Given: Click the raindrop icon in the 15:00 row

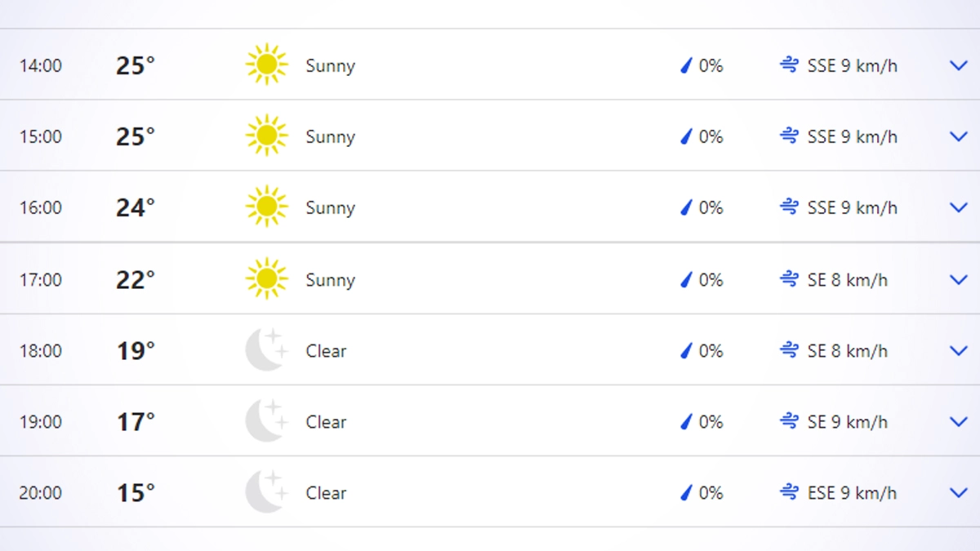Looking at the screenshot, I should click(x=686, y=137).
